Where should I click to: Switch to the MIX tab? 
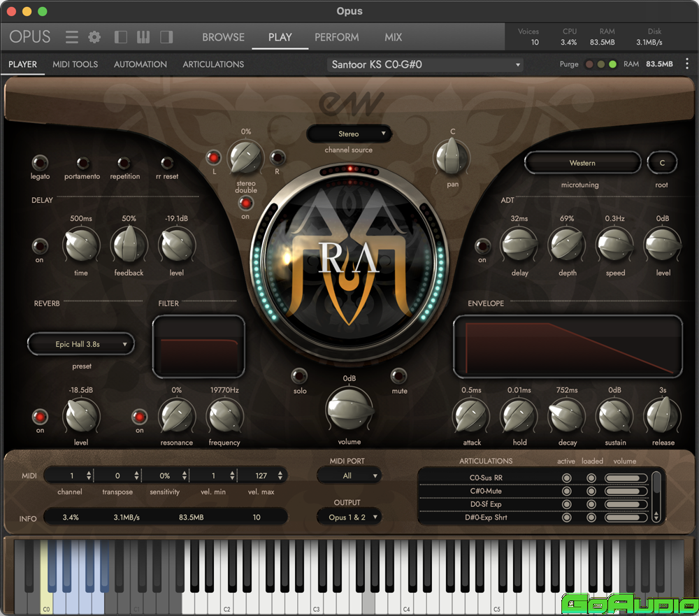(393, 37)
